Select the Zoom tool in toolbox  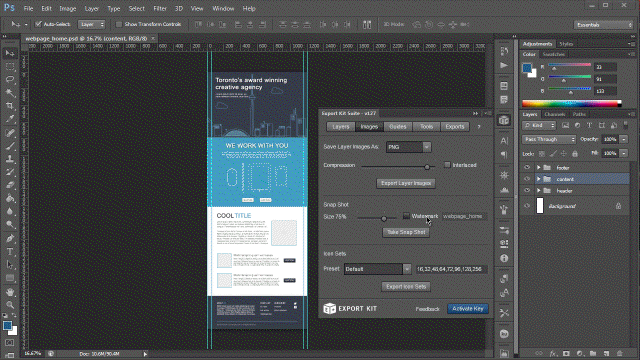coord(10,304)
